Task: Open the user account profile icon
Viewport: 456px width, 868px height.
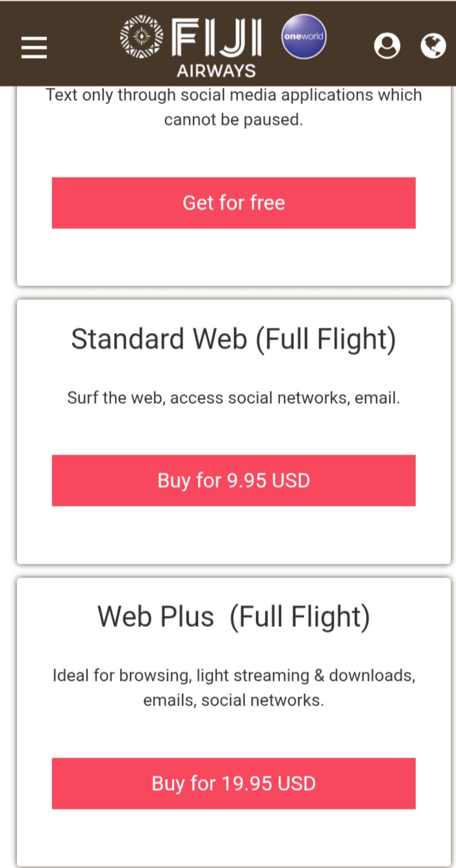Action: (x=387, y=46)
